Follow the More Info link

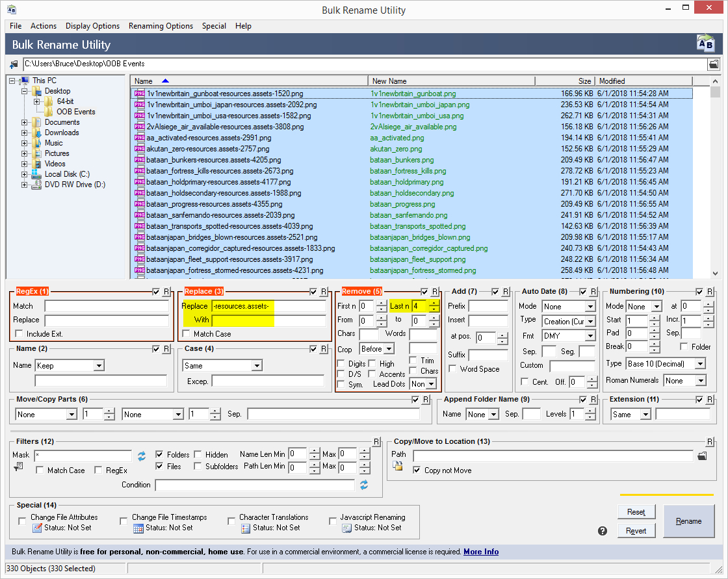click(481, 552)
